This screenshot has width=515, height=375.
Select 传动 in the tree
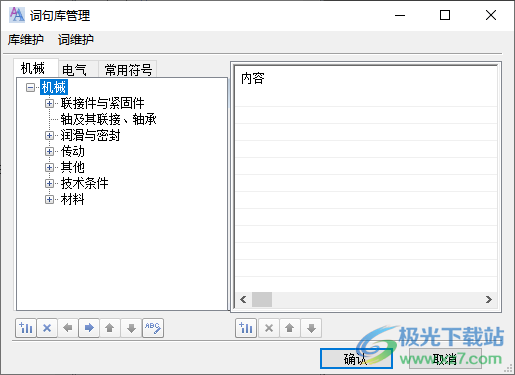click(x=73, y=151)
